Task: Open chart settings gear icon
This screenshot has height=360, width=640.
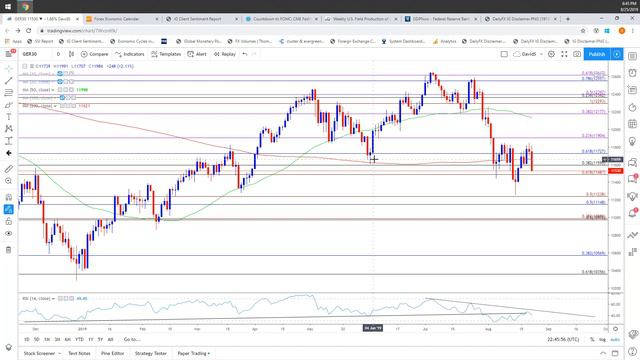Action: tap(551, 54)
